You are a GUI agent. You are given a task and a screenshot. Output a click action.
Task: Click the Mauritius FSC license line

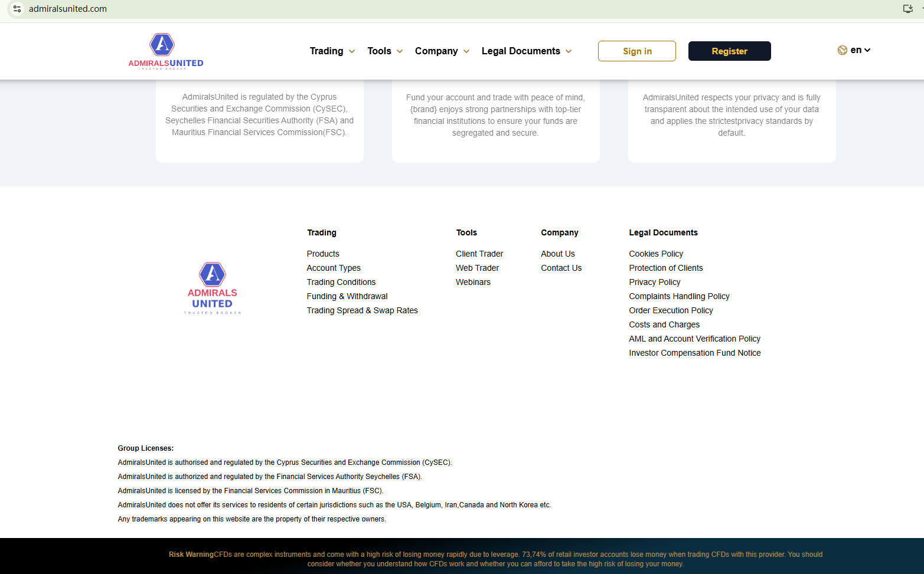[250, 491]
